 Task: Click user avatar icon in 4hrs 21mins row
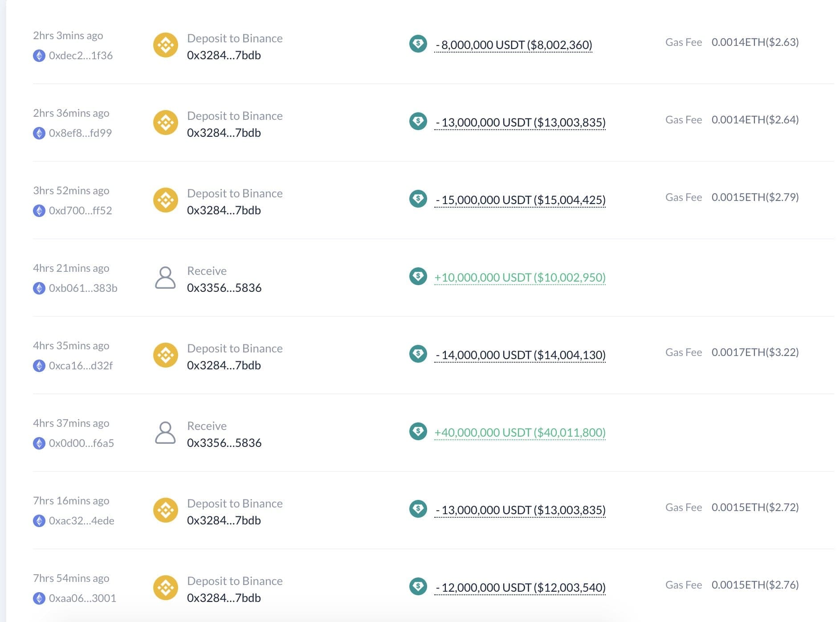coord(165,278)
